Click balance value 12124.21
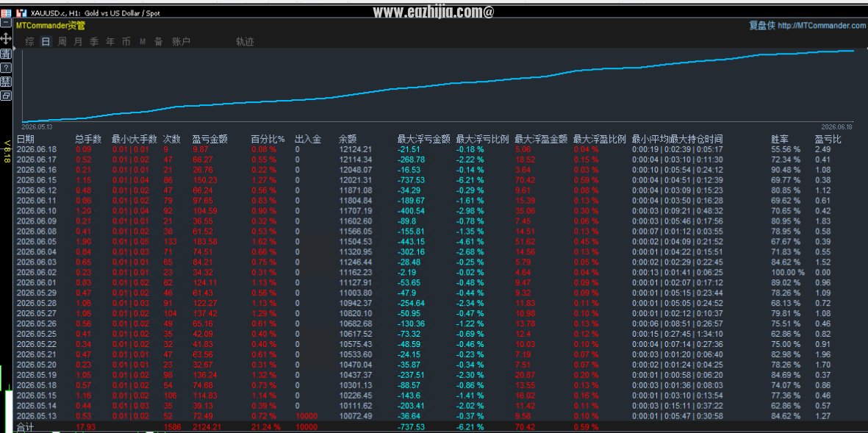Viewport: 868px width, 433px height. pyautogui.click(x=356, y=149)
